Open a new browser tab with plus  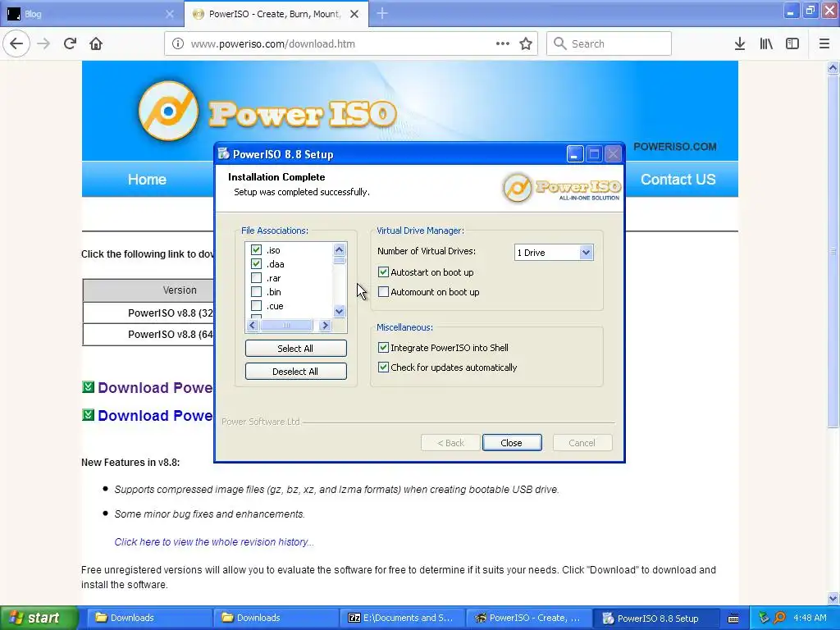pos(382,13)
